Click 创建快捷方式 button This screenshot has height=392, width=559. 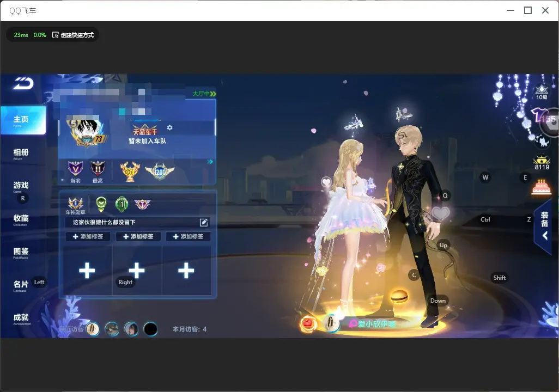pos(73,35)
